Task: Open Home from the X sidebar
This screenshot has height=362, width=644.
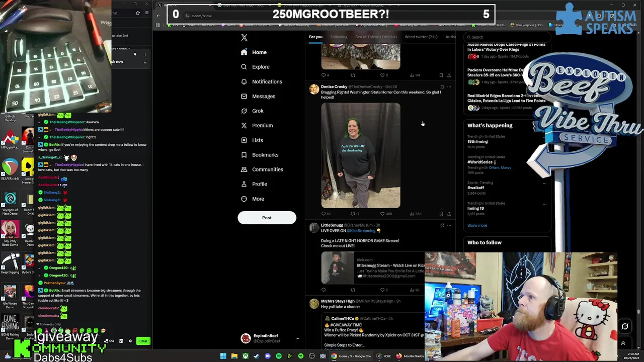Action: coord(254,52)
